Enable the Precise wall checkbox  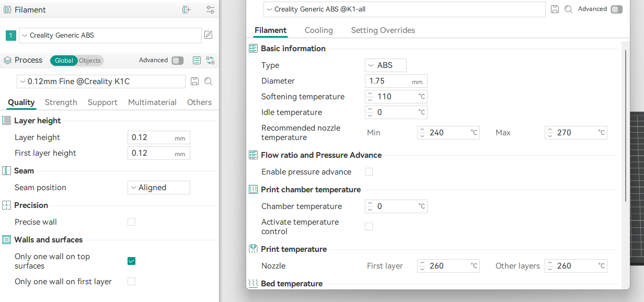[131, 222]
